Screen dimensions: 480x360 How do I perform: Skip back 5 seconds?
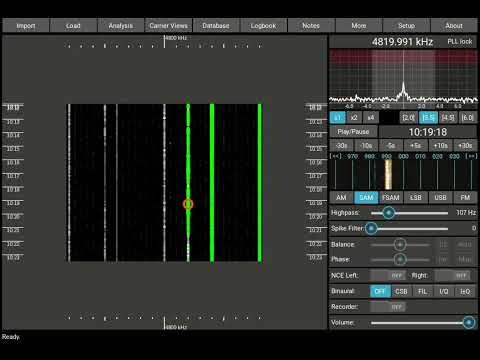tap(391, 146)
